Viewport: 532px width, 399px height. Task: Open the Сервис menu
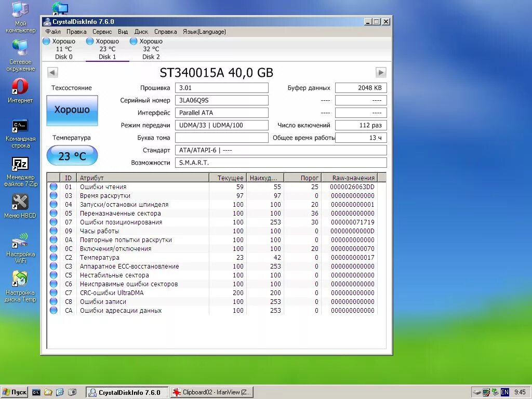coord(102,32)
